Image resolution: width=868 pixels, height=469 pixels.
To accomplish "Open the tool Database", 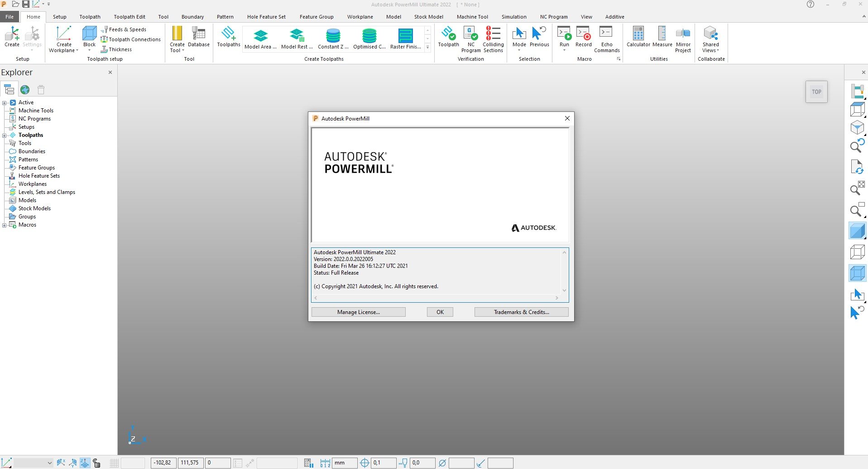I will click(199, 37).
